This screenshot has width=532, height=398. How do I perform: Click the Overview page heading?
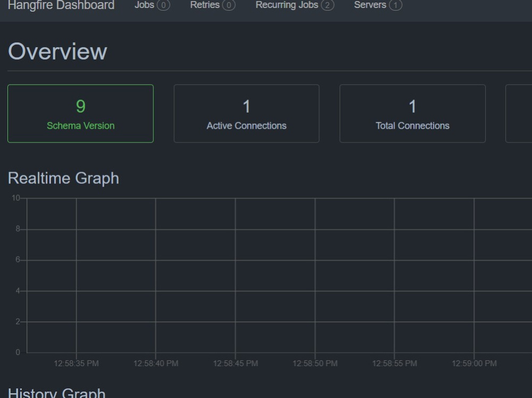[57, 52]
